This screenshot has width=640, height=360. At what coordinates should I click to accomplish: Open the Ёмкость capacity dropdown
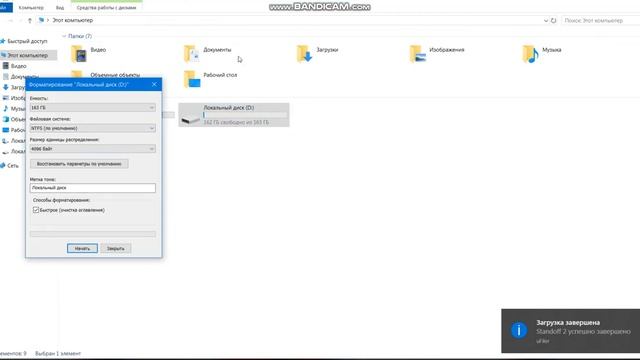click(x=93, y=107)
